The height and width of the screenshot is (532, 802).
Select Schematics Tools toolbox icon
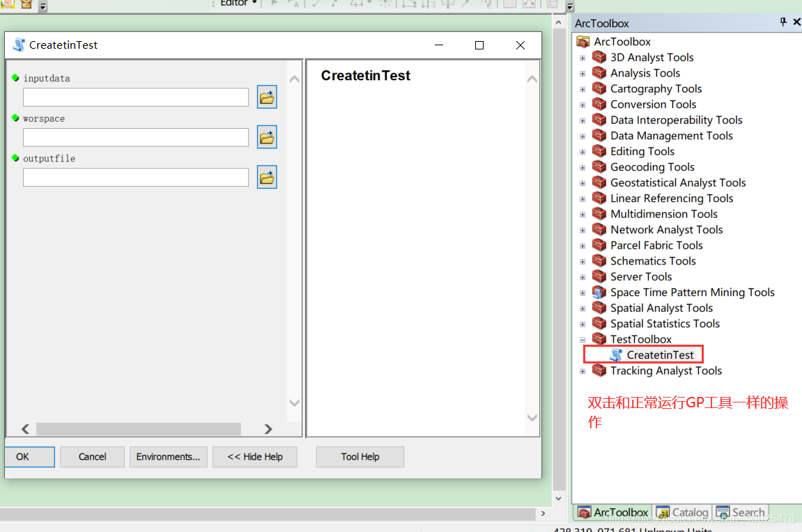[599, 260]
